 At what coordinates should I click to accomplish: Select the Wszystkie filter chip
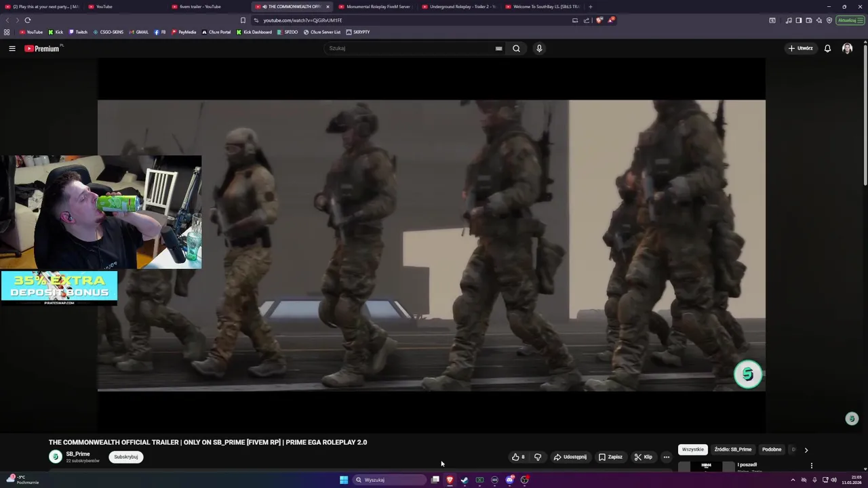pyautogui.click(x=693, y=449)
